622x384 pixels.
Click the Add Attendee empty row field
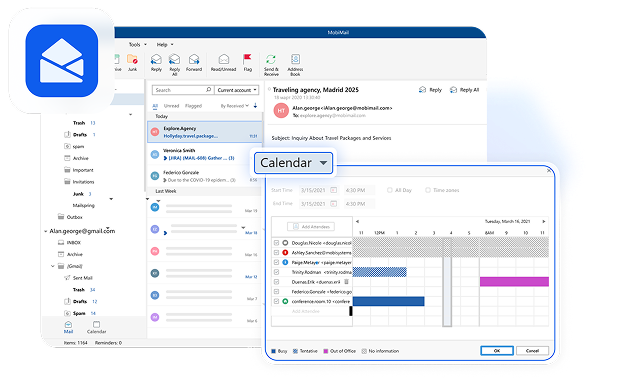click(311, 311)
